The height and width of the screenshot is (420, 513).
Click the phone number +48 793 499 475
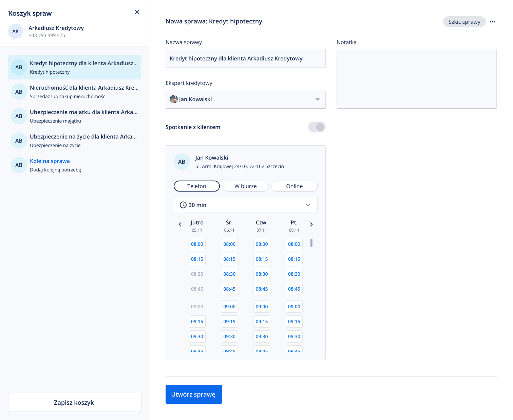coord(47,35)
